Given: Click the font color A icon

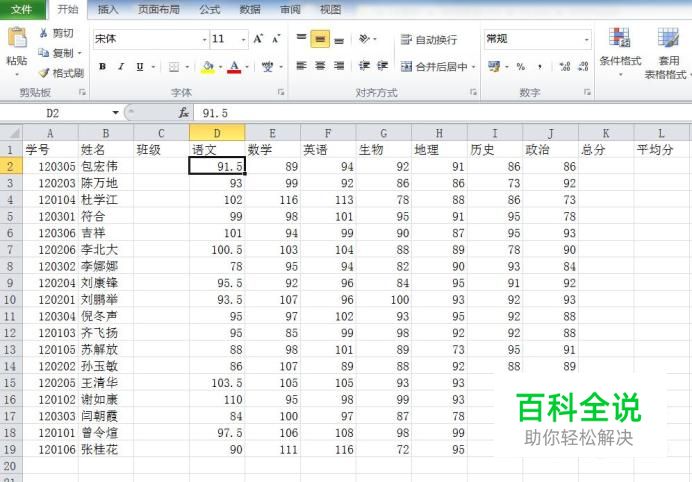Looking at the screenshot, I should pyautogui.click(x=234, y=67).
